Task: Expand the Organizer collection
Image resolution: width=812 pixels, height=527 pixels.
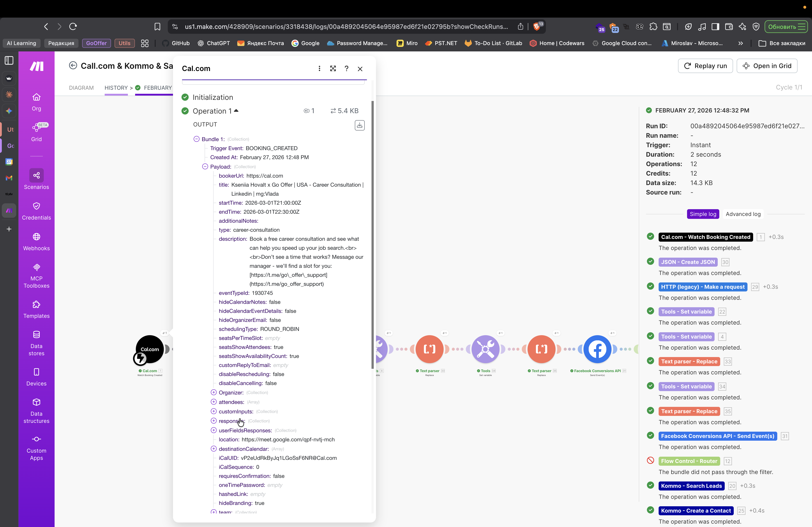Action: pos(214,392)
